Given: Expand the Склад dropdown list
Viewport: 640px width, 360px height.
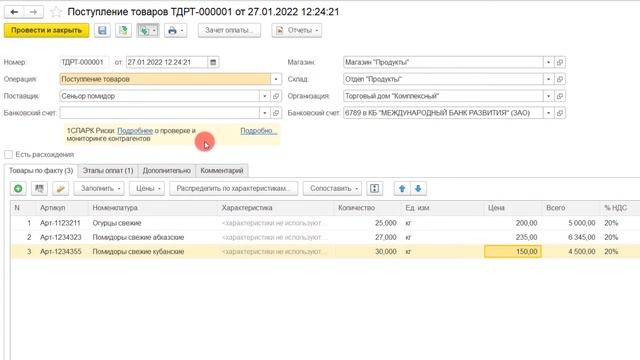Looking at the screenshot, I should tap(549, 79).
